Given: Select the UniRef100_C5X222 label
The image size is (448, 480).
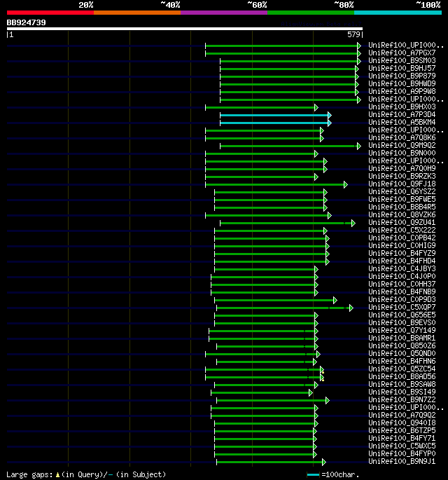Looking at the screenshot, I should coord(402,231).
